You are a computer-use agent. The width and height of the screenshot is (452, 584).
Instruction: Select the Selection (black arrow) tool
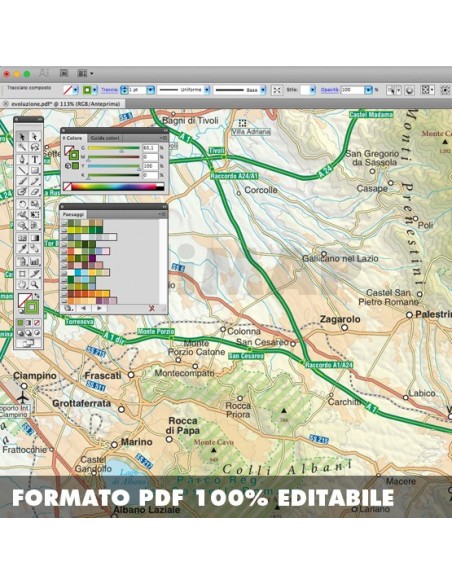(x=22, y=136)
